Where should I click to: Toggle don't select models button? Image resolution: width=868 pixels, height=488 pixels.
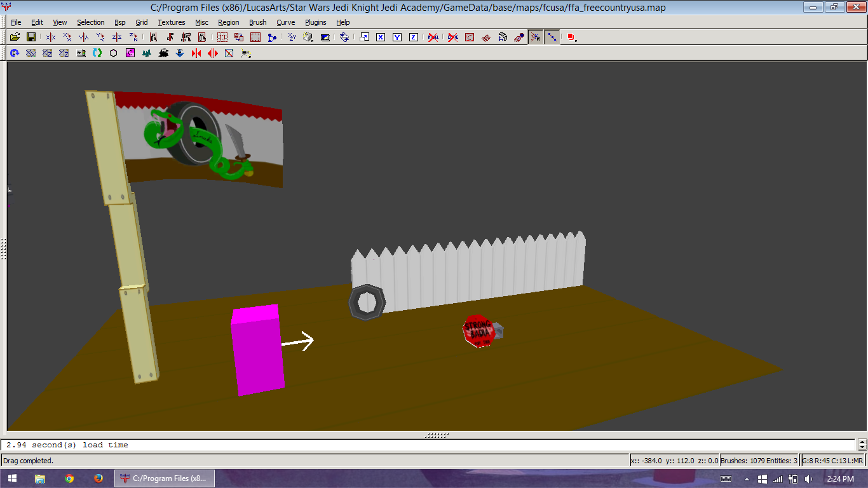click(433, 37)
